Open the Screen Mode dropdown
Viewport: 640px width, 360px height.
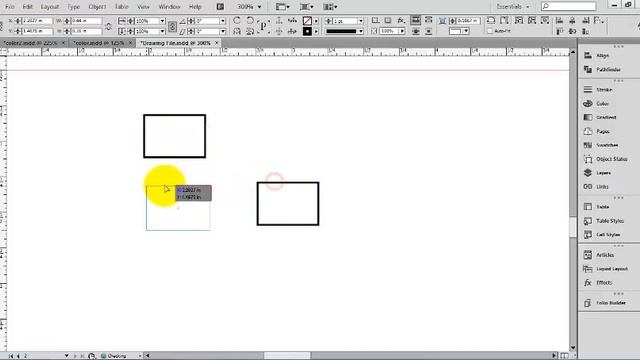[x=307, y=7]
